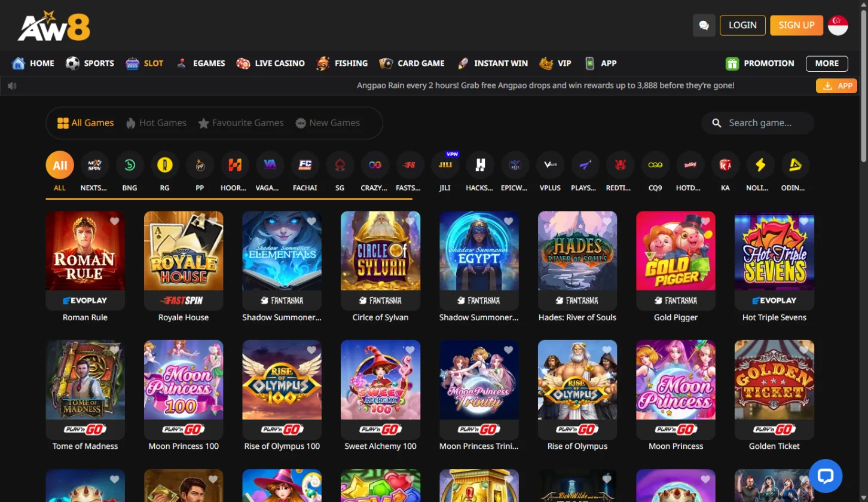The height and width of the screenshot is (502, 868).
Task: Pick the FACHAI provider icon
Action: (305, 165)
